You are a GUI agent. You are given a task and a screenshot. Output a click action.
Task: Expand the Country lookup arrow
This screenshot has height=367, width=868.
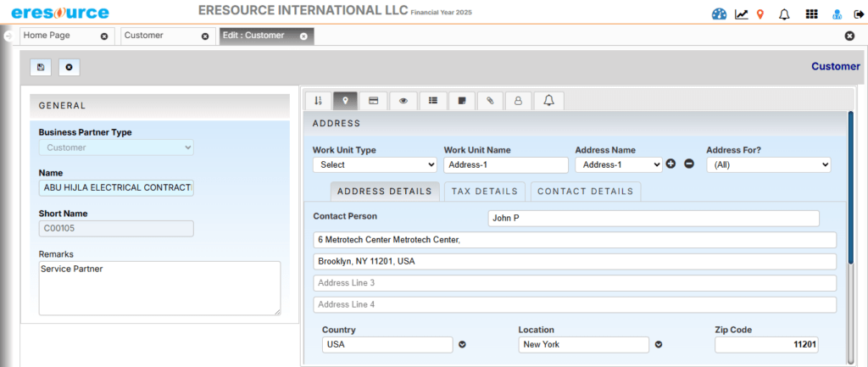[x=463, y=345]
